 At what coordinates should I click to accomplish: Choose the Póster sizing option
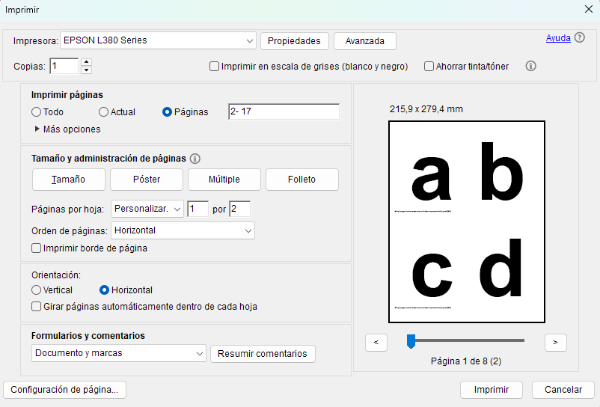pos(147,179)
